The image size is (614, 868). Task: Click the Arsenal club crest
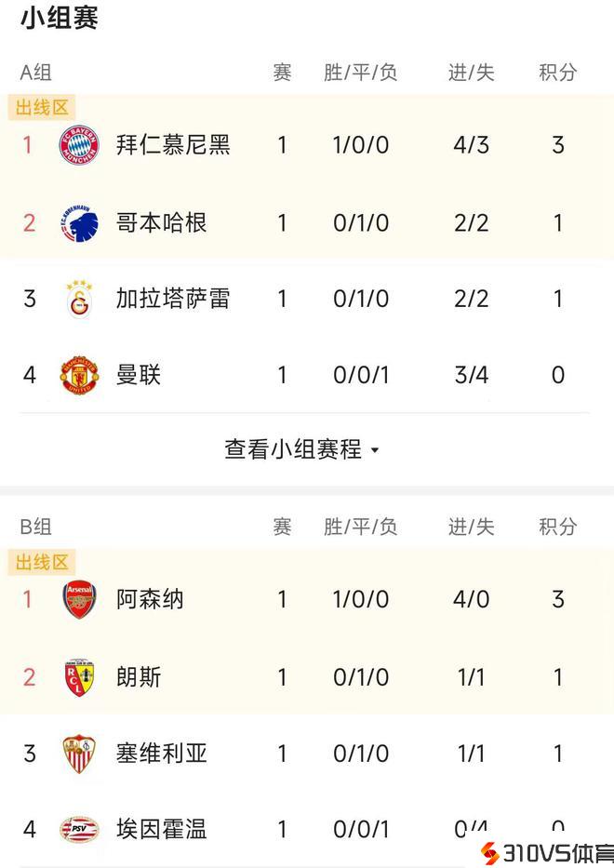pyautogui.click(x=79, y=600)
